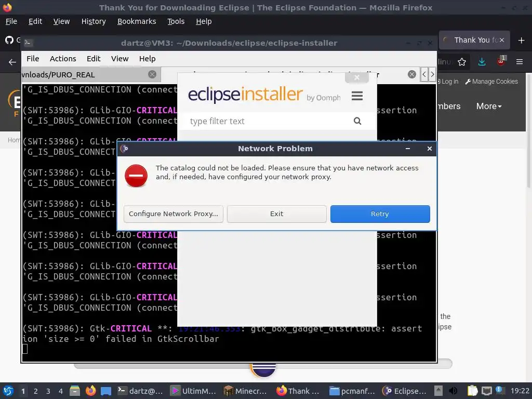Click the search magnifier in Eclipse Installer

(357, 121)
